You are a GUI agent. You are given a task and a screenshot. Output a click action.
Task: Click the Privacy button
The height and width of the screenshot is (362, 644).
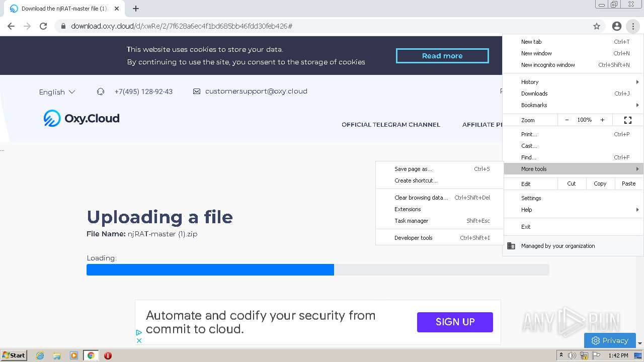point(610,340)
